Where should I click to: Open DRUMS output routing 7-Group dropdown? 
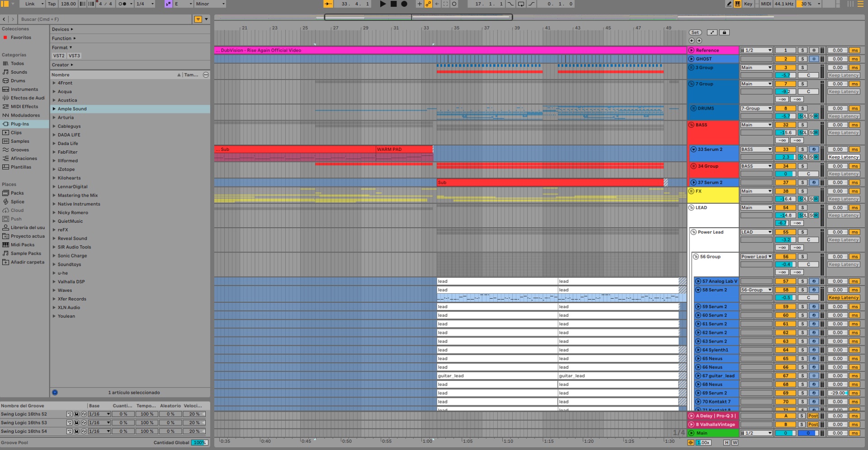tap(756, 108)
